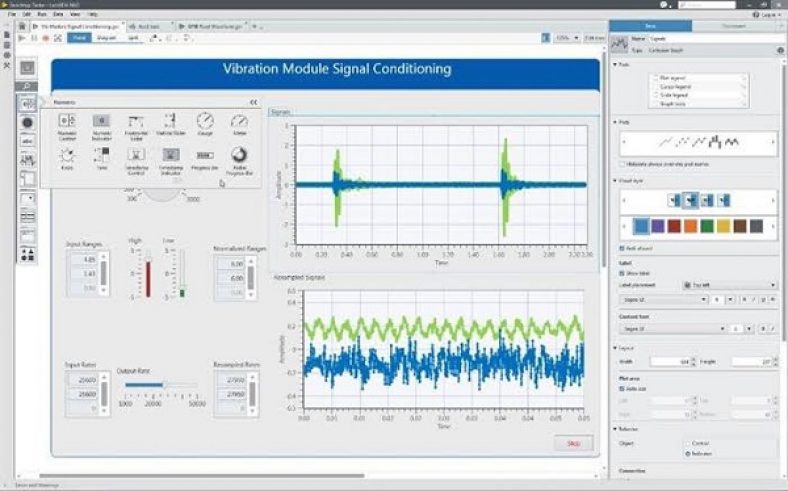Pick the Meter control icon
This screenshot has height=491, width=788.
click(x=239, y=122)
